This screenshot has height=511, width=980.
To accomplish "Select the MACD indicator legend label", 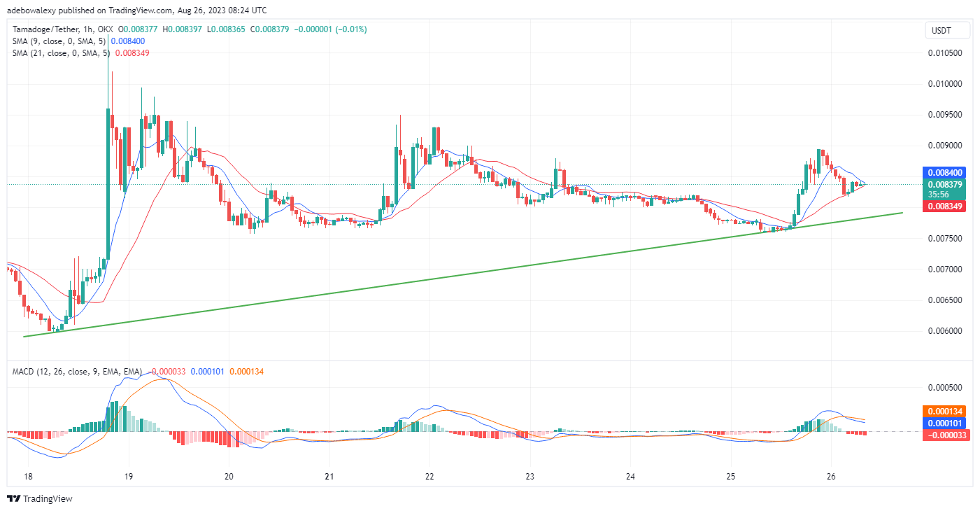I will tap(77, 372).
